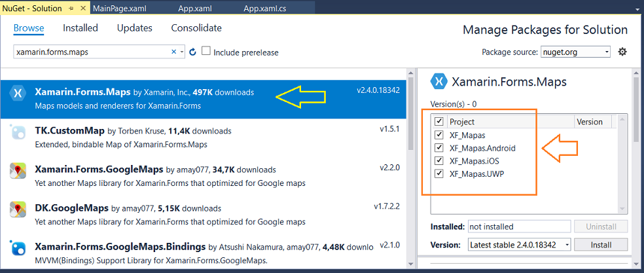
Task: Click the DK.GoogleMaps package icon
Action: [x=18, y=209]
